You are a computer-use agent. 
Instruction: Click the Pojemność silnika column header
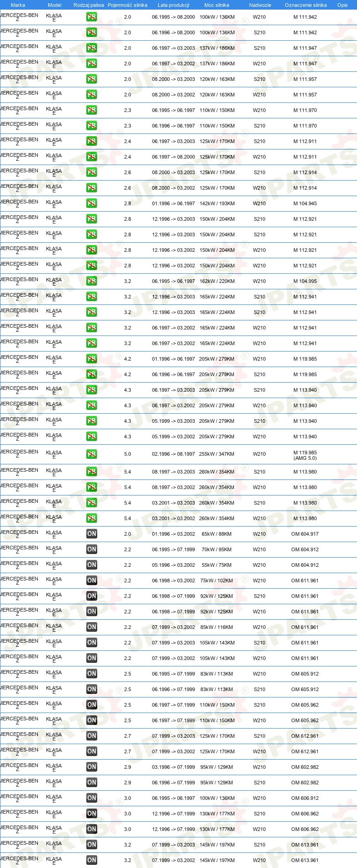coord(127,5)
